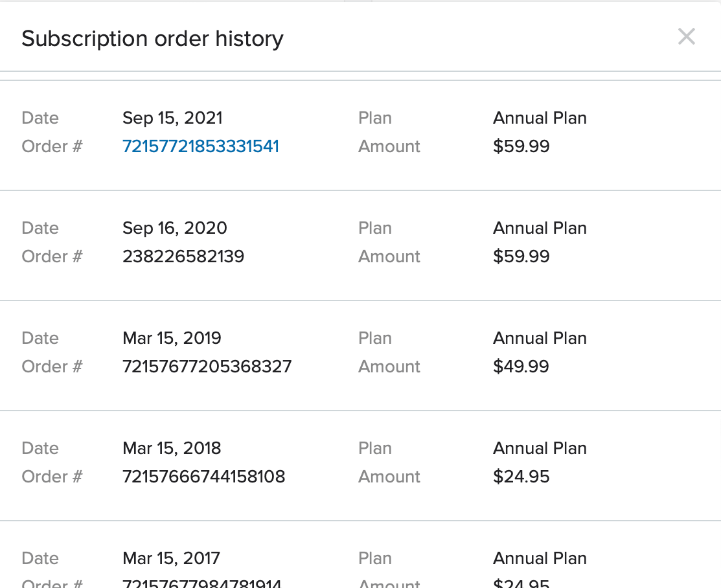Click order number 238226582139
The image size is (721, 588).
183,256
